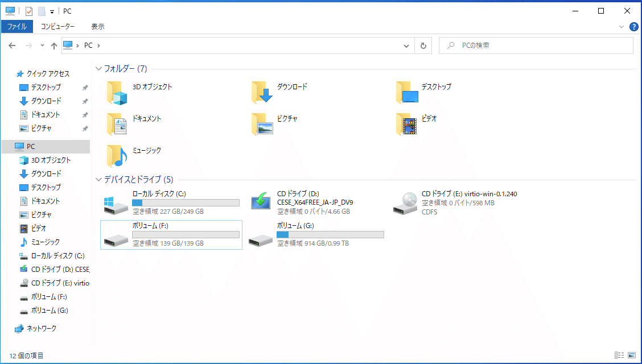The height and width of the screenshot is (364, 642).
Task: Open the ファイル ribbon tab
Action: (x=17, y=27)
